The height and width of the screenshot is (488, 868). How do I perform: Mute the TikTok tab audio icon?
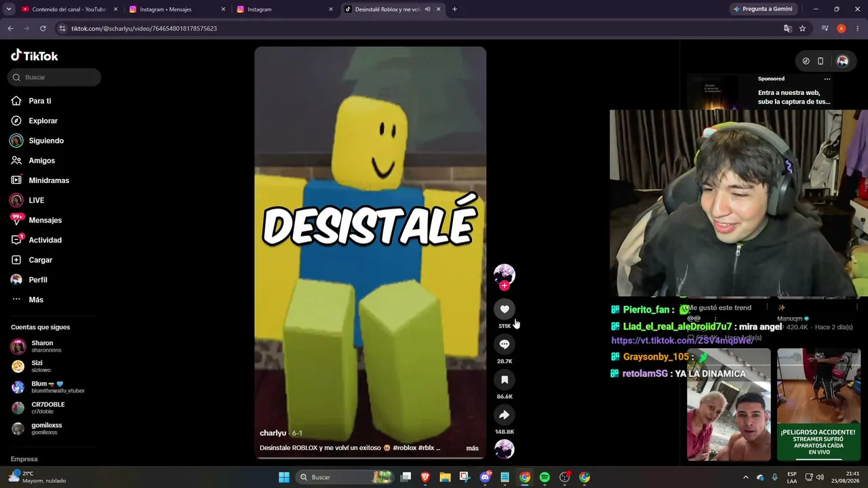tap(427, 9)
